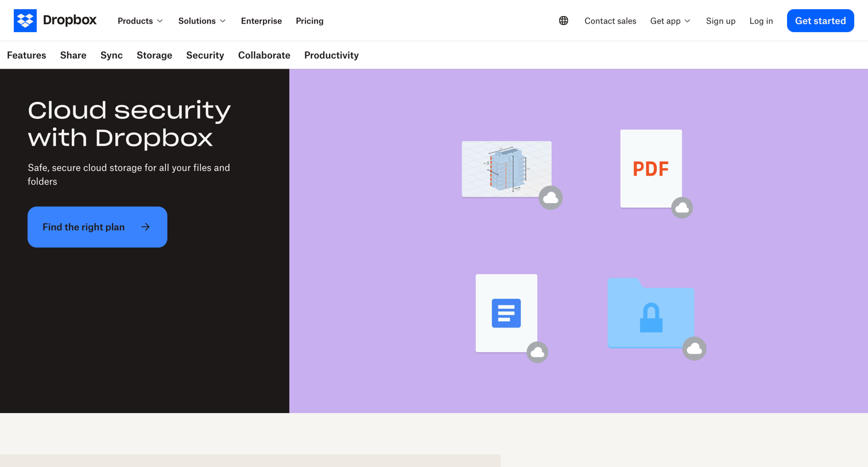The width and height of the screenshot is (868, 467).
Task: Go to Features section tab
Action: 26,55
